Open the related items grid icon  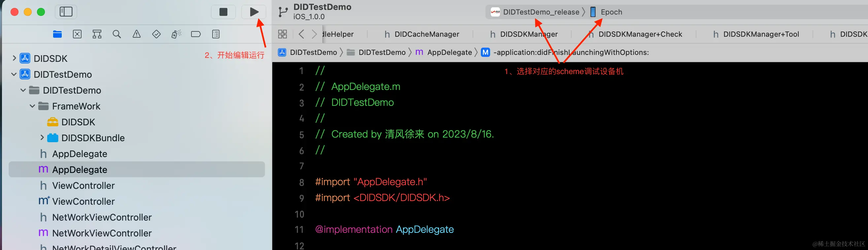point(283,34)
